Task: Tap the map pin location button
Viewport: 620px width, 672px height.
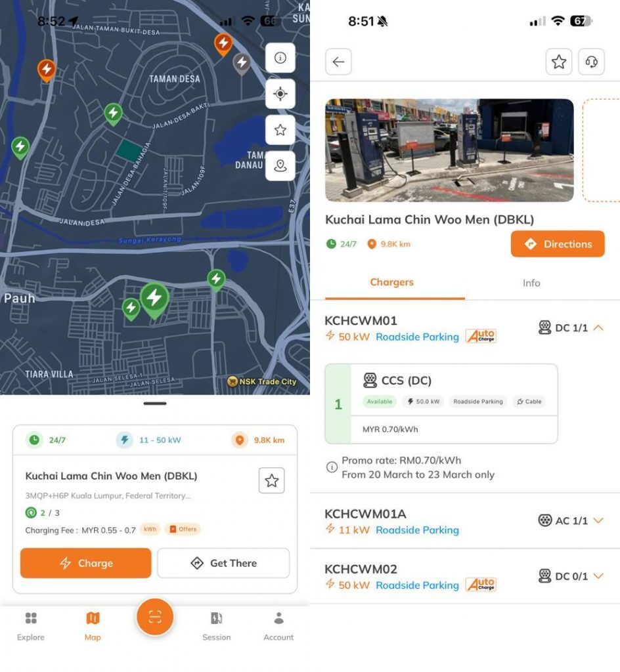Action: pos(280,166)
